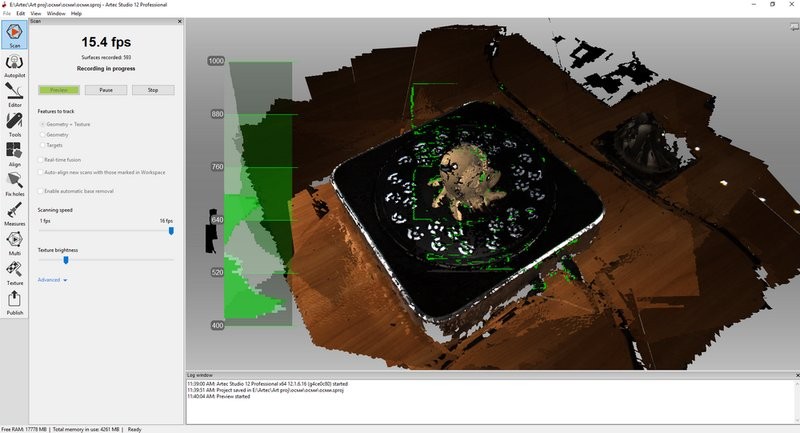Open the Tools panel icon
This screenshot has height=433, width=800.
click(14, 123)
